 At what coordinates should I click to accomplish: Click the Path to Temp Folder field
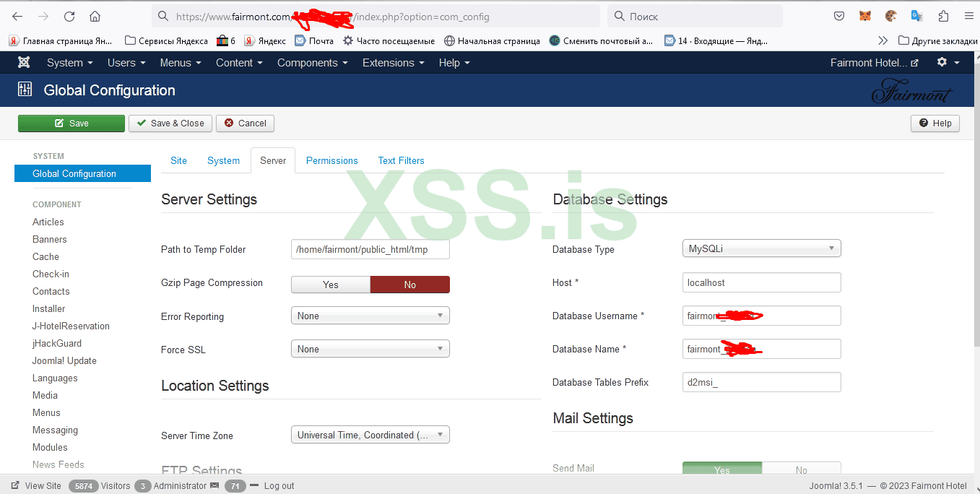pos(370,249)
